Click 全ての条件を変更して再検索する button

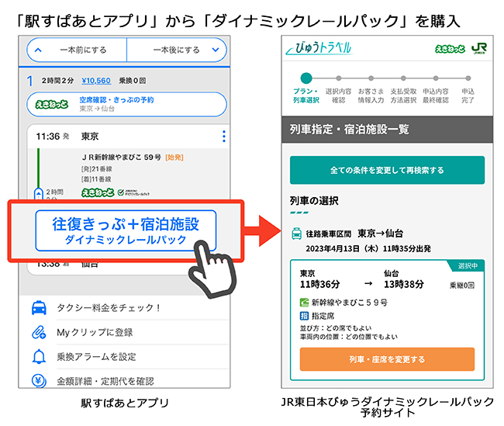tap(387, 170)
